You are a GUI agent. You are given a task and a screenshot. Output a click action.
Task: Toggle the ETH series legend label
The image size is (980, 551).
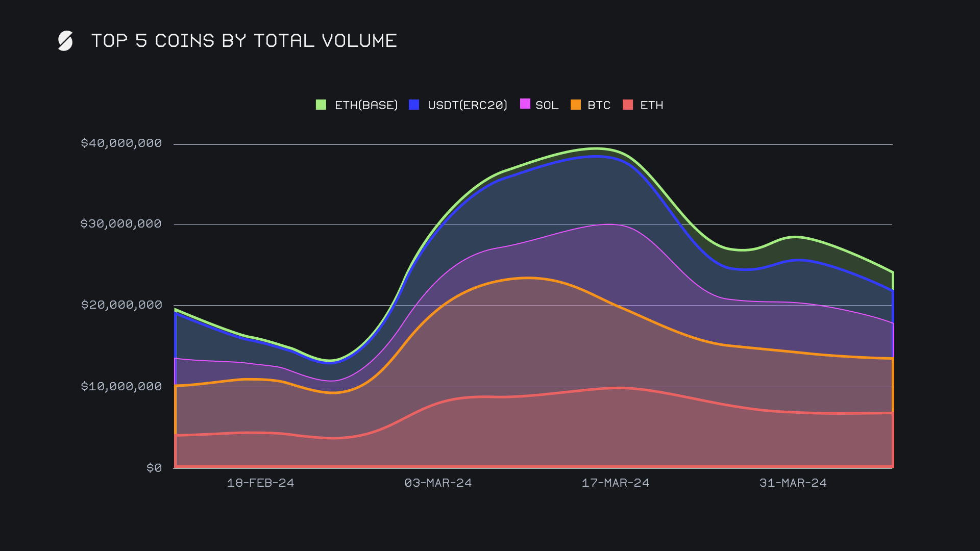[651, 106]
